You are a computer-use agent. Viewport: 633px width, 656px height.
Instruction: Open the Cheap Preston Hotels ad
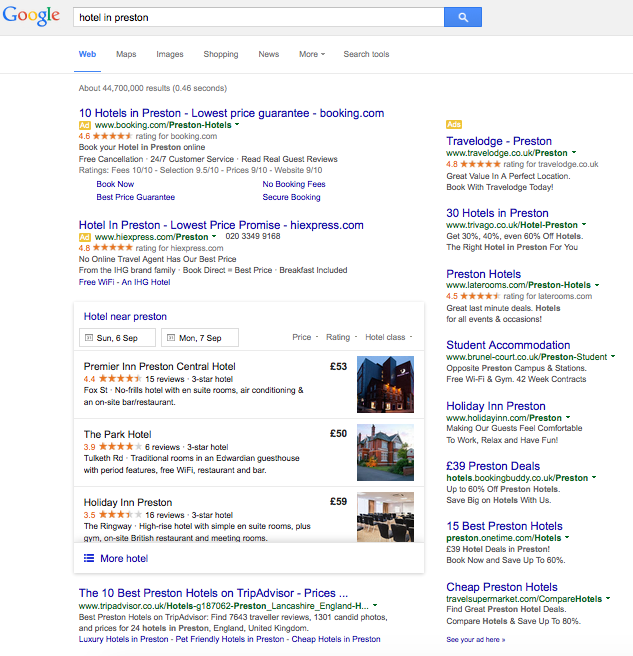tap(502, 587)
